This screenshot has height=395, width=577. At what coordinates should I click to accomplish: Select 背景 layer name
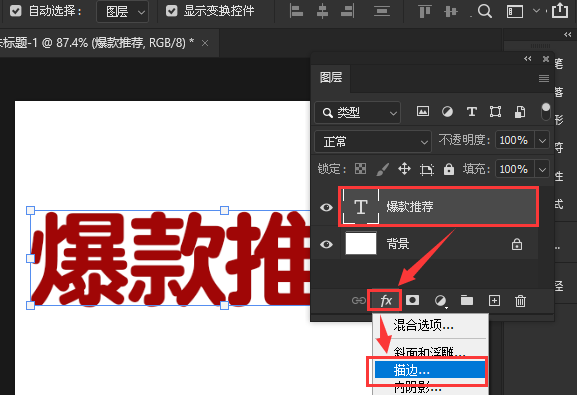398,244
